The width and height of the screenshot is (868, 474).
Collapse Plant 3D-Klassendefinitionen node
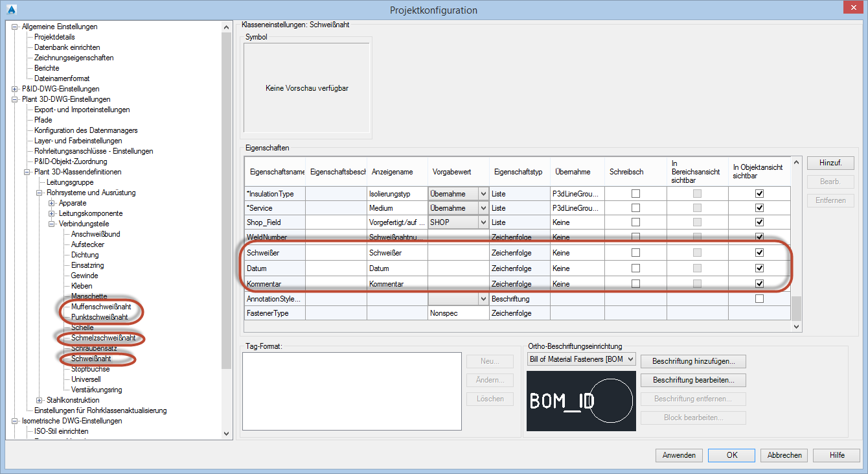click(x=27, y=172)
